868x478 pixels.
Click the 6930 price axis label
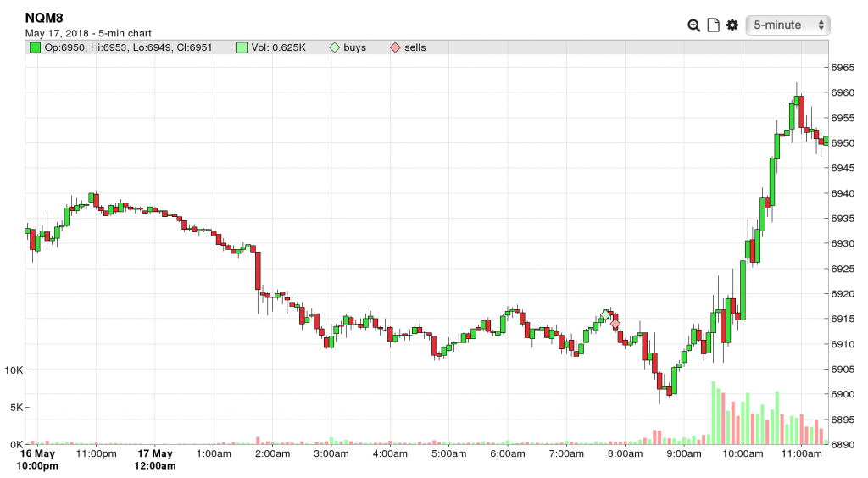(843, 243)
